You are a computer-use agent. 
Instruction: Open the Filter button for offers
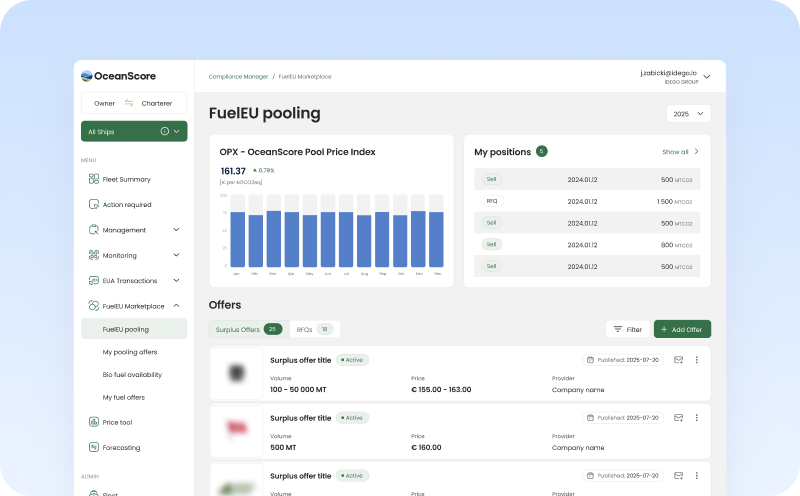627,329
